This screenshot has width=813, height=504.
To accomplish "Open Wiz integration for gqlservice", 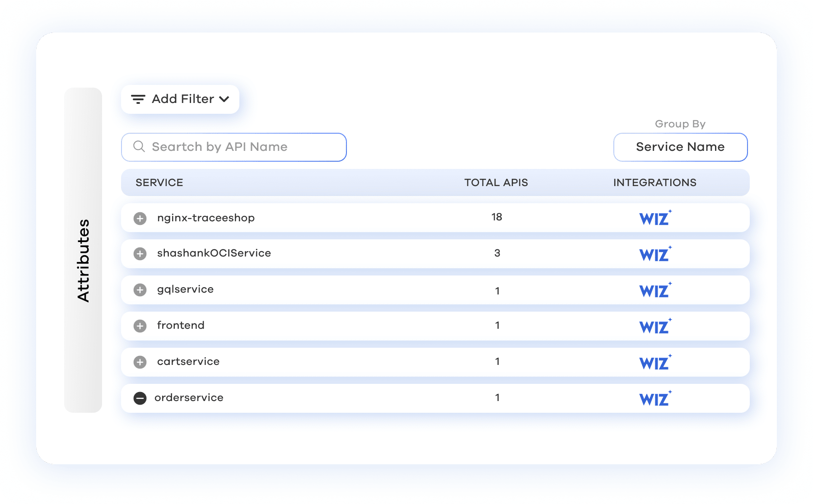I will pyautogui.click(x=655, y=290).
